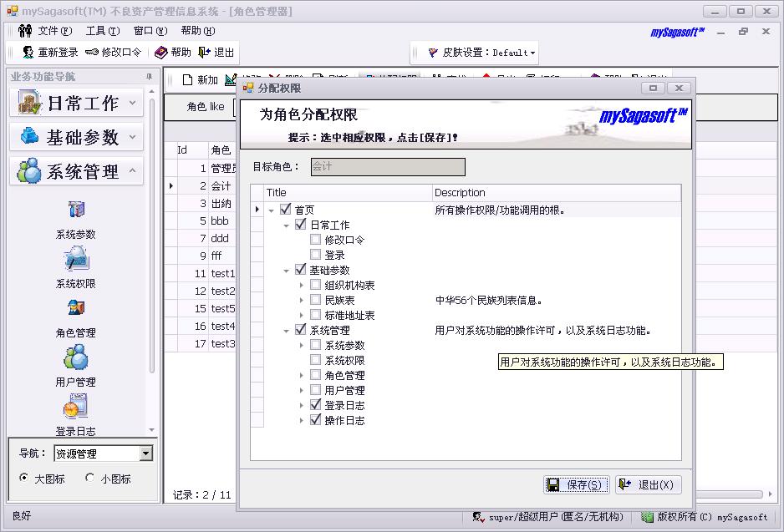Click the pin icon of 业务功能导航 panel
The width and height of the screenshot is (784, 532).
[x=149, y=77]
